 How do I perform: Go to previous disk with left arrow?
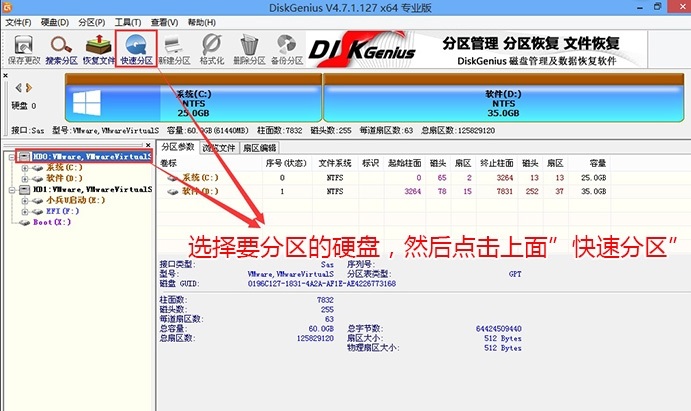(19, 88)
